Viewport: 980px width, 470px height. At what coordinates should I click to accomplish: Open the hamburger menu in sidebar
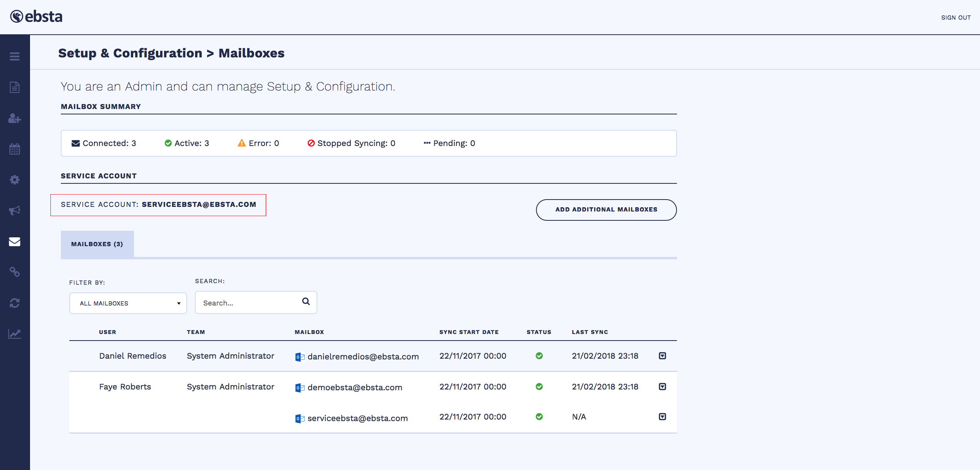15,57
